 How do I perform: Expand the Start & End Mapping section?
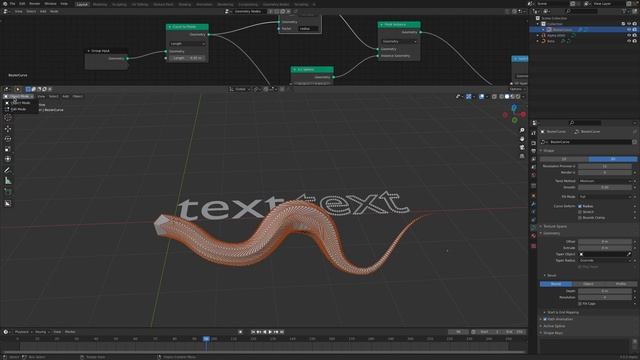562,312
